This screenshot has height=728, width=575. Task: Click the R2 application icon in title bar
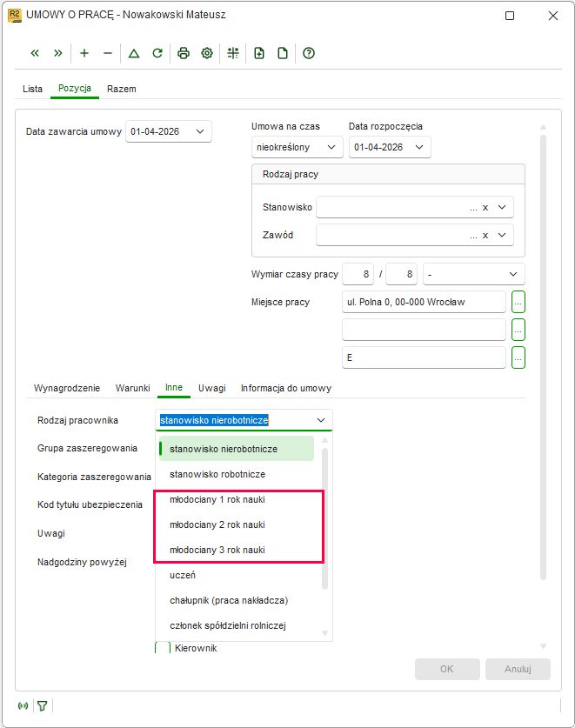(x=15, y=16)
